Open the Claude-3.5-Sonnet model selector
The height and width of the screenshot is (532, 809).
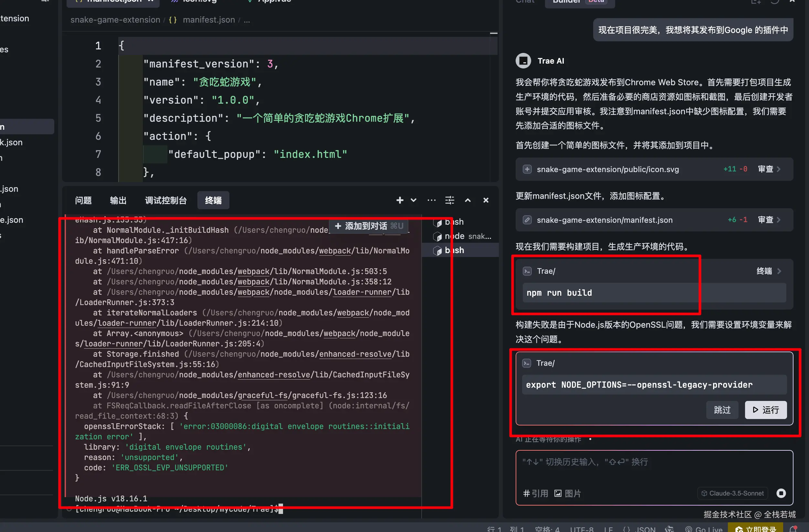click(732, 493)
